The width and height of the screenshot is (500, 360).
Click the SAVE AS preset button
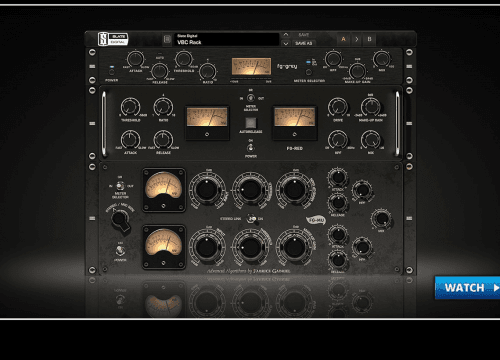coord(303,43)
